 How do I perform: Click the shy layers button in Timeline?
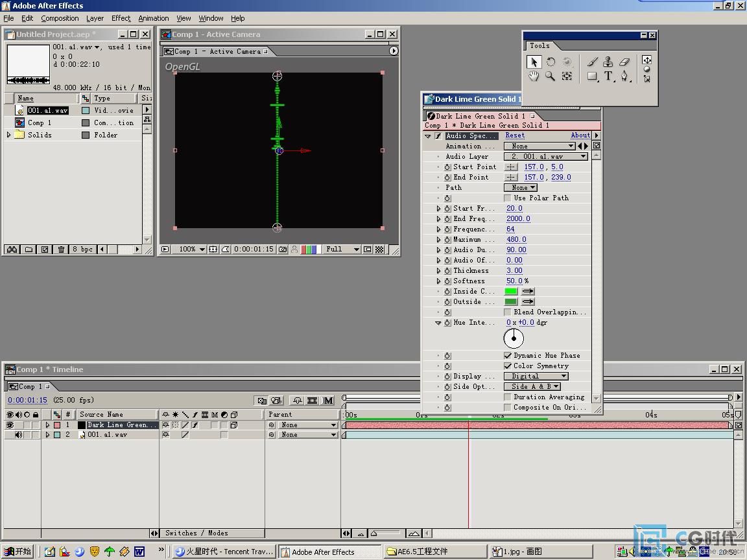(298, 401)
